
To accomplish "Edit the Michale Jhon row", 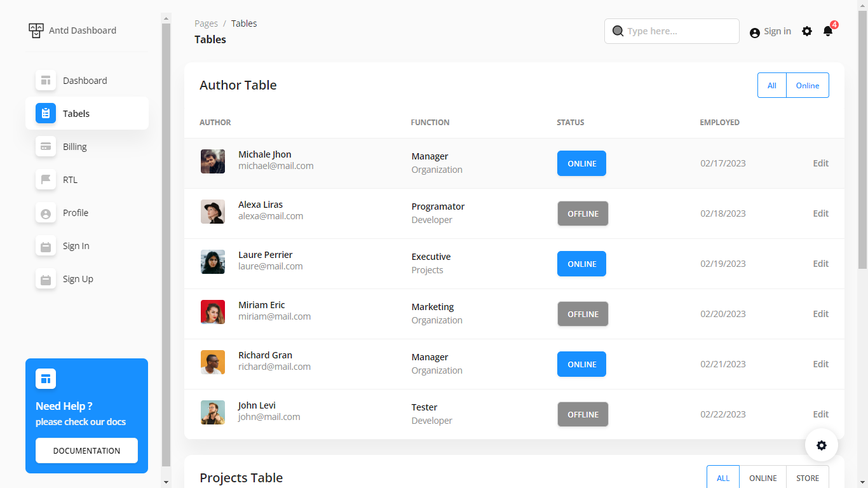I will tap(821, 163).
